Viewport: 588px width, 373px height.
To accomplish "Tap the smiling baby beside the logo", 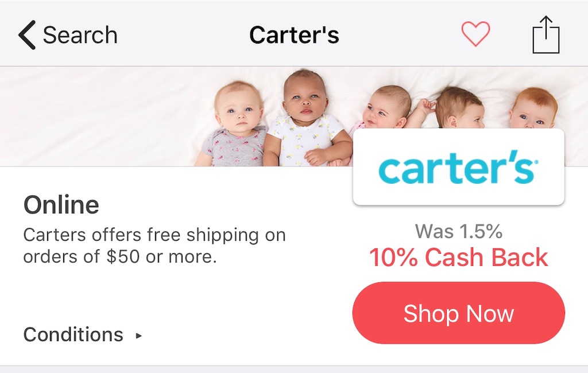I will (386, 107).
